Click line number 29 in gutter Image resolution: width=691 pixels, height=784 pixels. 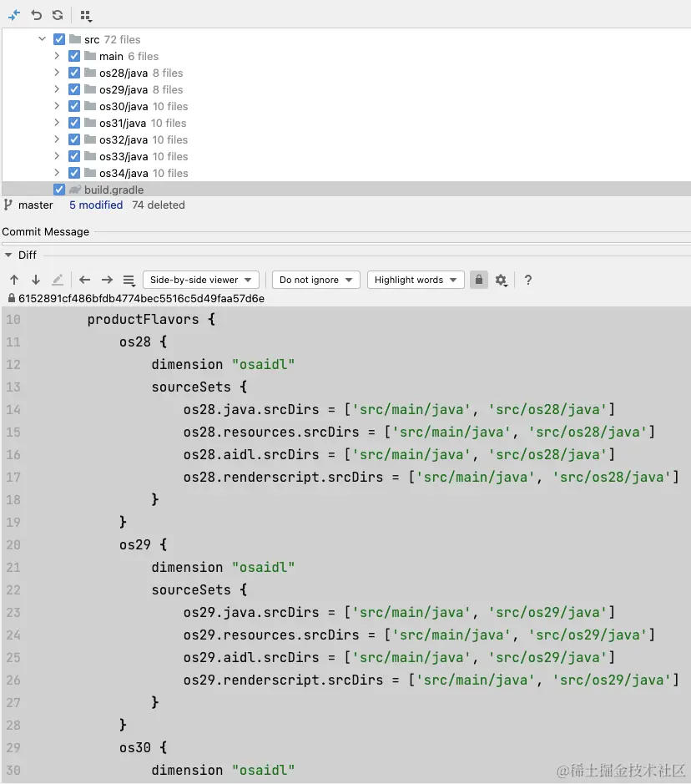pyautogui.click(x=13, y=747)
